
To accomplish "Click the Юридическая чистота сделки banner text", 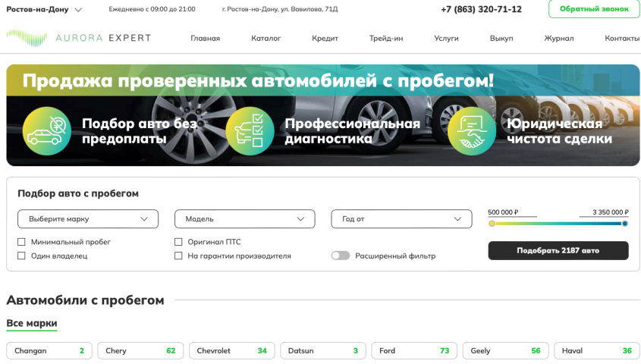I will pos(559,131).
